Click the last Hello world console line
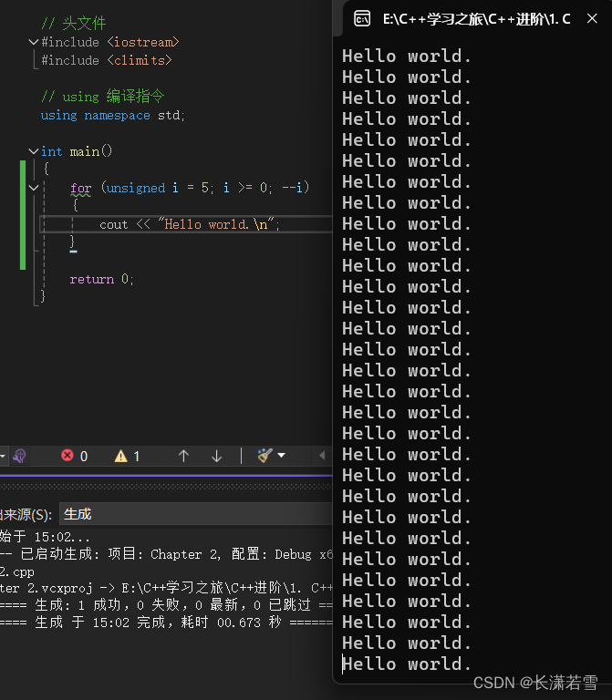The width and height of the screenshot is (612, 700). (407, 664)
